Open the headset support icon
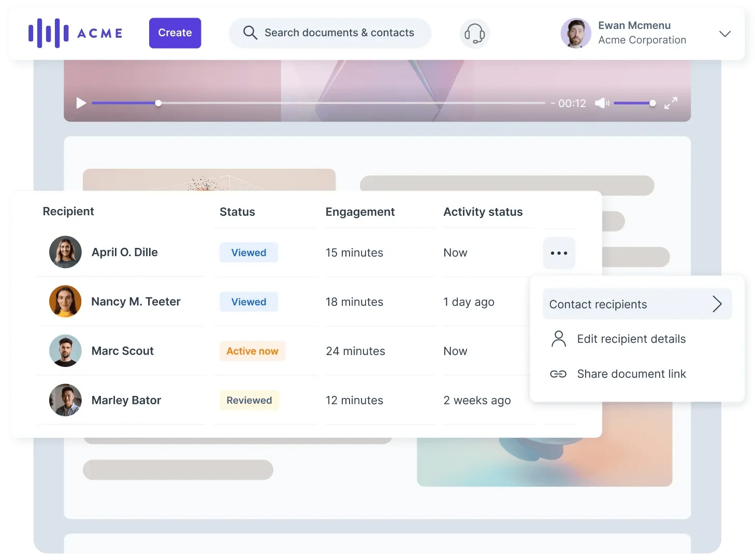The image size is (755, 560). (x=474, y=34)
